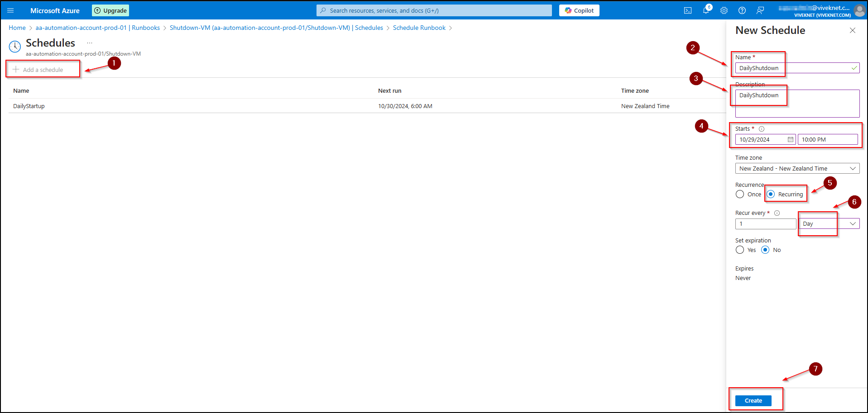
Task: Click the help question mark icon
Action: click(742, 10)
